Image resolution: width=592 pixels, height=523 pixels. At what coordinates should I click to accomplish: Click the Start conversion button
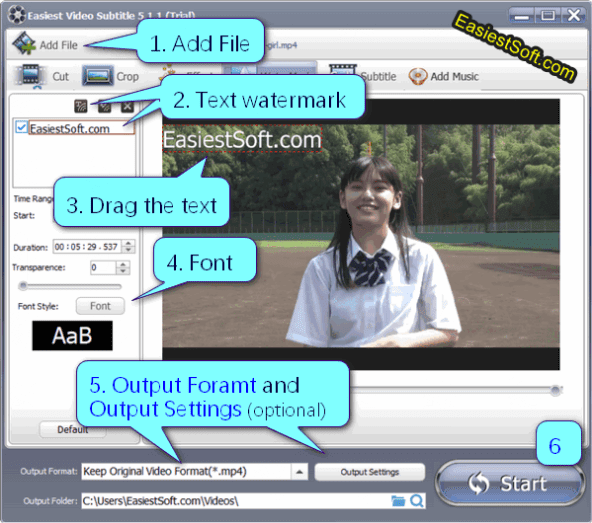click(x=510, y=483)
